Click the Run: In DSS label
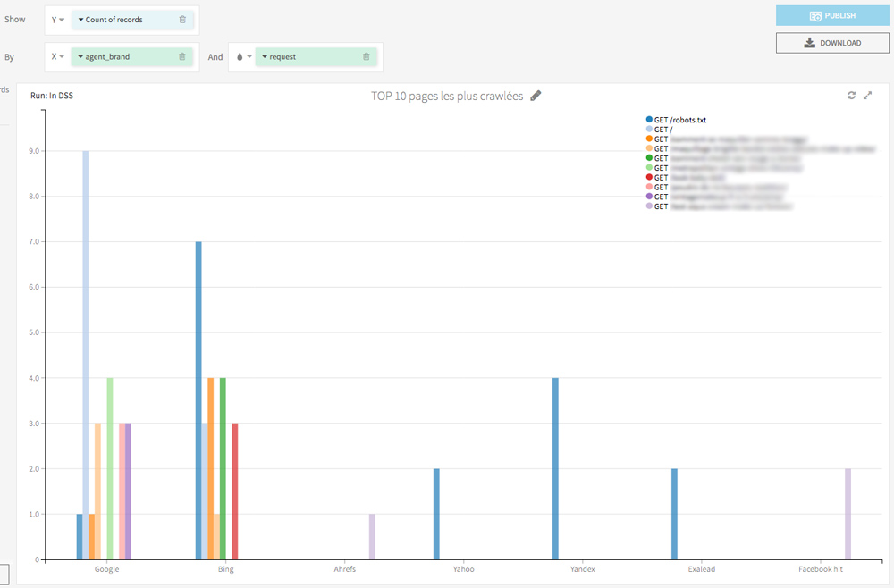 52,96
